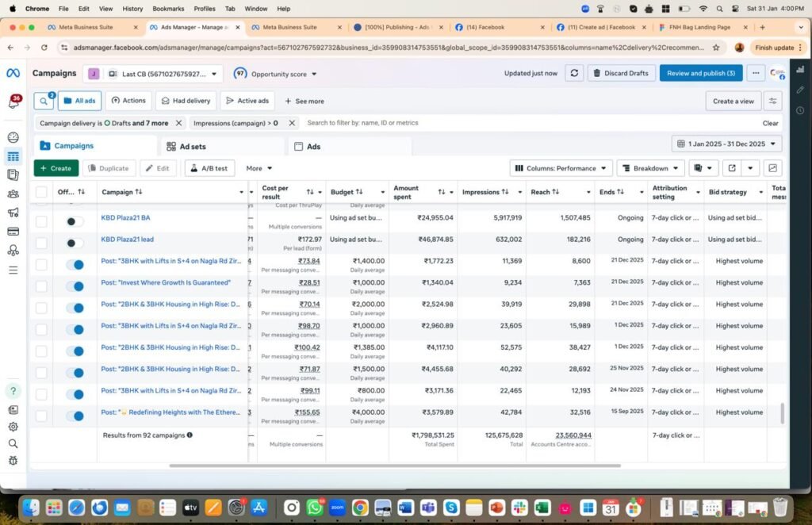
Task: Select all campaigns with header checkbox
Action: click(41, 192)
